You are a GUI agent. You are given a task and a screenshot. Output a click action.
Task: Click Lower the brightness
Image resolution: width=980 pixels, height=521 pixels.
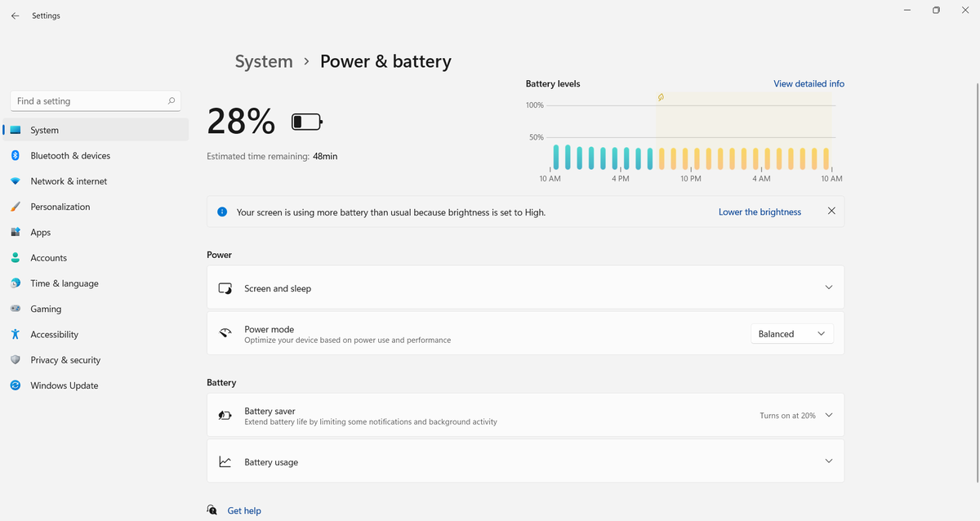coord(759,212)
